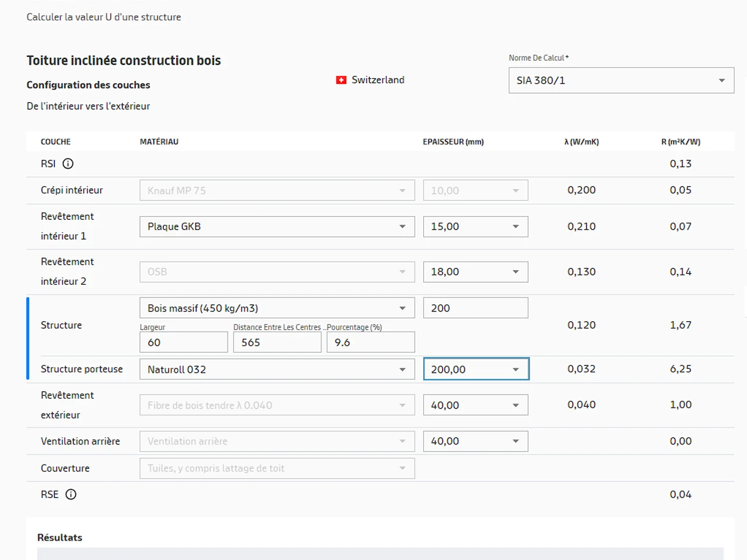The height and width of the screenshot is (560, 747).
Task: Click the lambda value 0,032
Action: [x=581, y=369]
